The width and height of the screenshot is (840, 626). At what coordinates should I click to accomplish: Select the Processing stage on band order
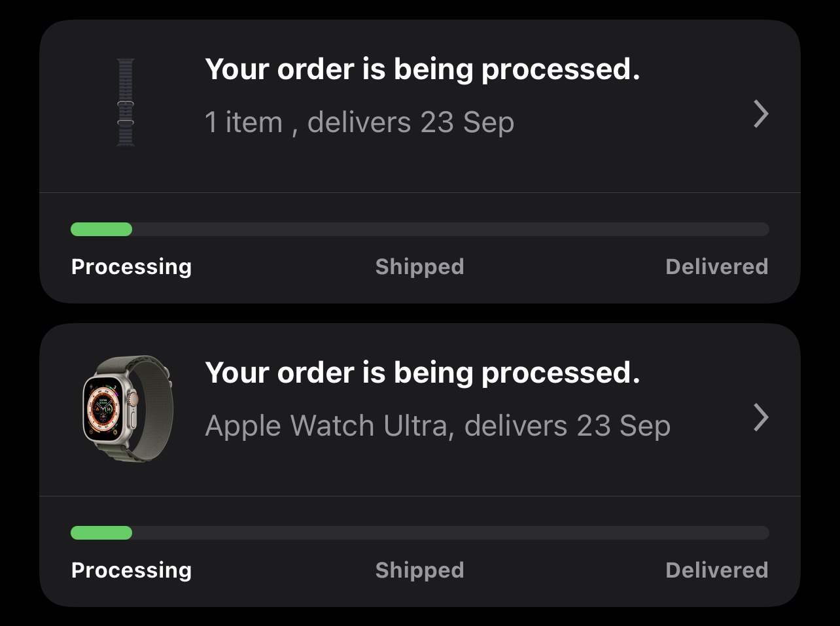[x=131, y=267]
